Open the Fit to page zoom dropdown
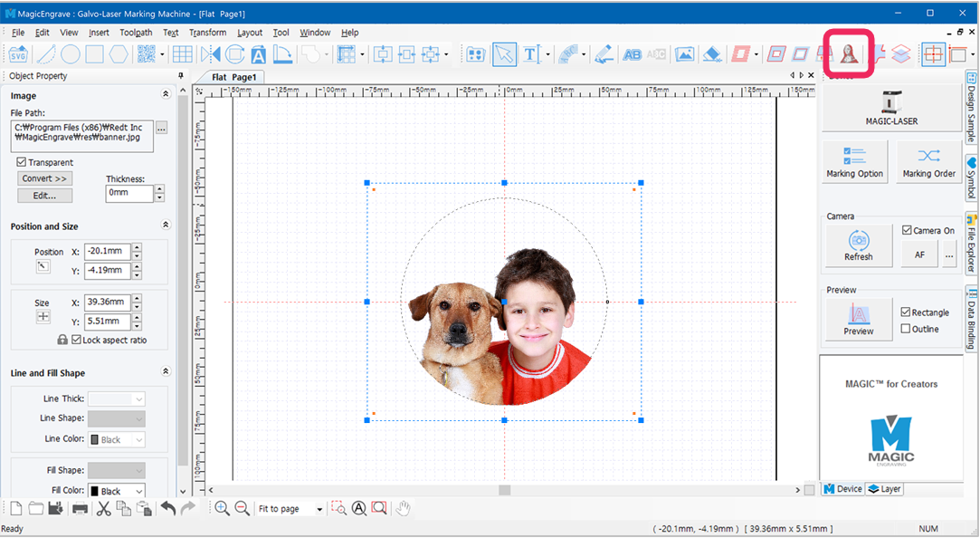 319,509
